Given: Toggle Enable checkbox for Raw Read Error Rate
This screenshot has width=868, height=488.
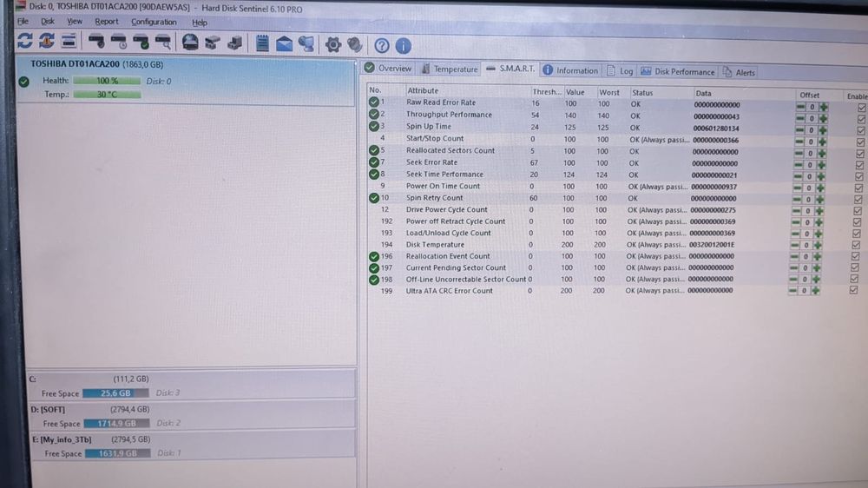Looking at the screenshot, I should [x=861, y=108].
